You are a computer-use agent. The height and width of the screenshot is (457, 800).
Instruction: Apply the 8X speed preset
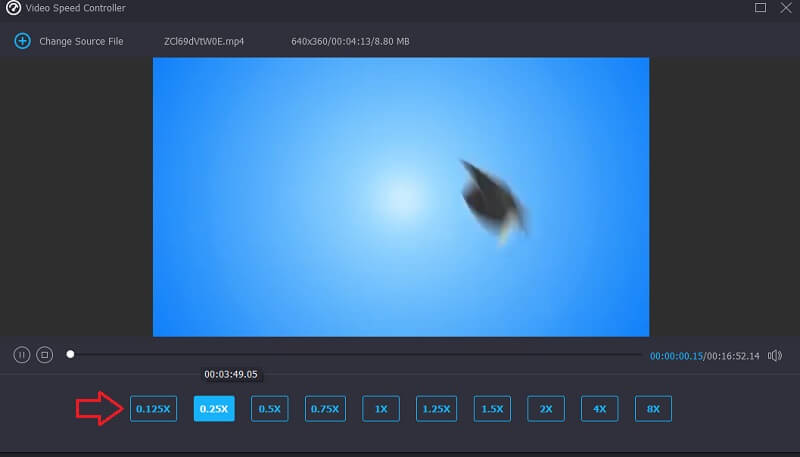coord(653,408)
